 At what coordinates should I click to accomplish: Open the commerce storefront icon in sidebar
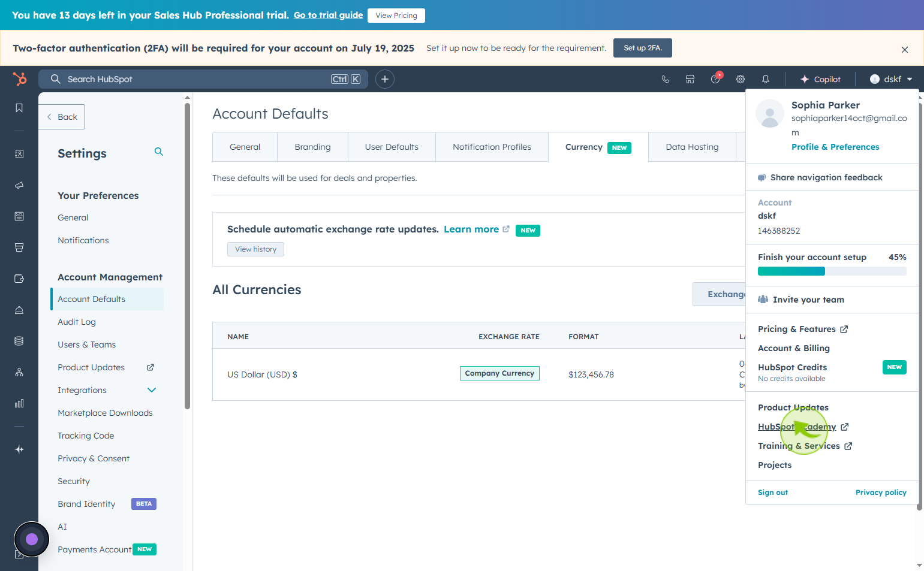tap(19, 247)
